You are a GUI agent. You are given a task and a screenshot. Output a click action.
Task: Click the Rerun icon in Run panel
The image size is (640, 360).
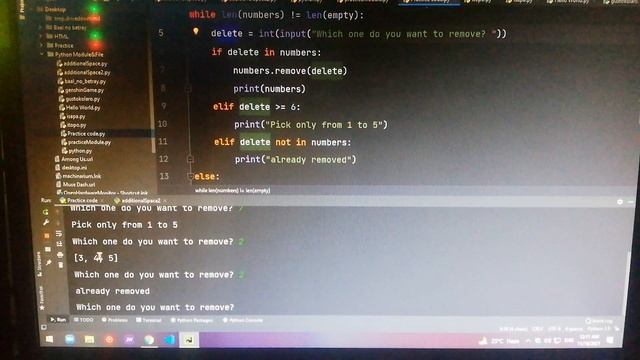[45, 212]
